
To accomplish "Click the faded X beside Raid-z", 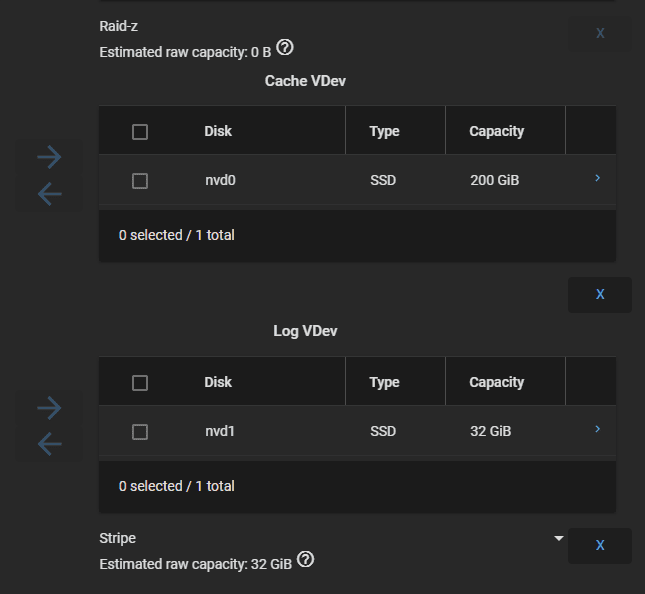I will [600, 33].
